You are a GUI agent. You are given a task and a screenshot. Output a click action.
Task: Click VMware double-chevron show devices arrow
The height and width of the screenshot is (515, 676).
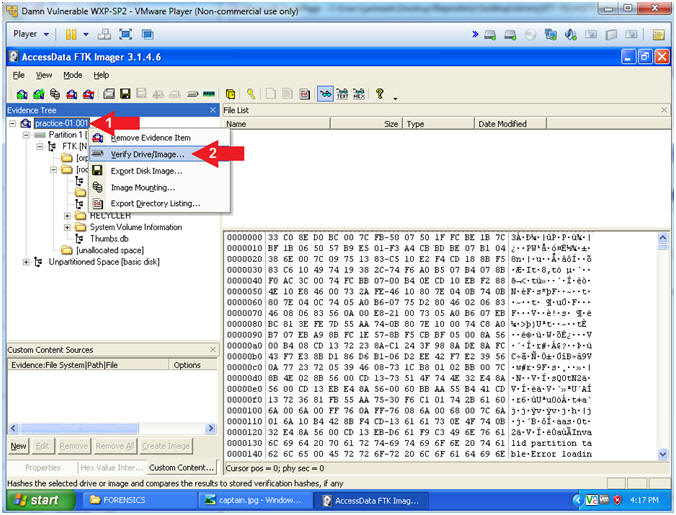(x=475, y=34)
